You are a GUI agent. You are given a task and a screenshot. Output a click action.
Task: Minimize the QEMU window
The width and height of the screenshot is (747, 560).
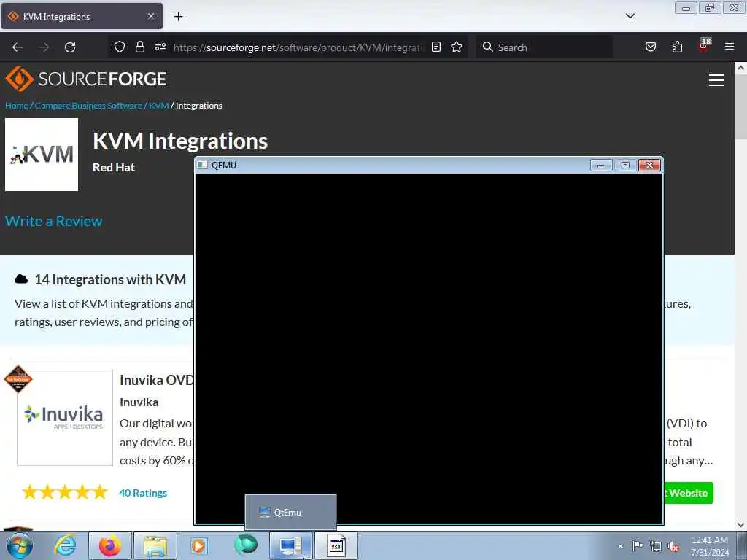[x=601, y=166]
